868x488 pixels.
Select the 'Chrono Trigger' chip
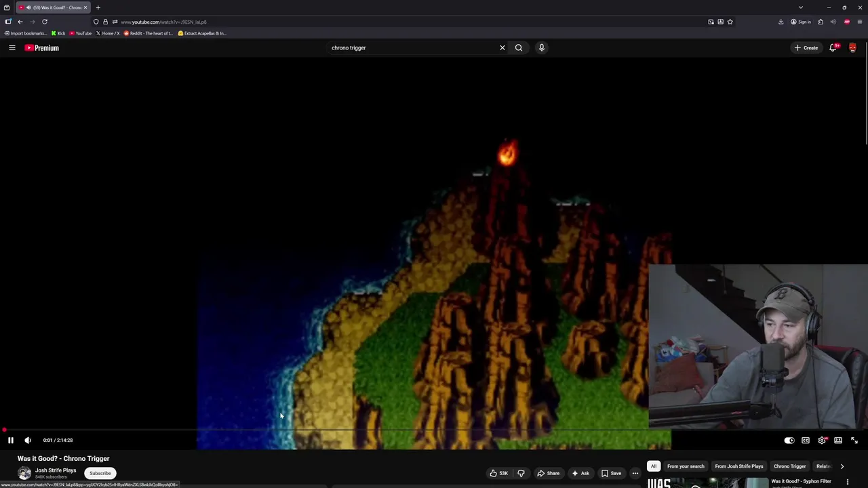pos(790,466)
